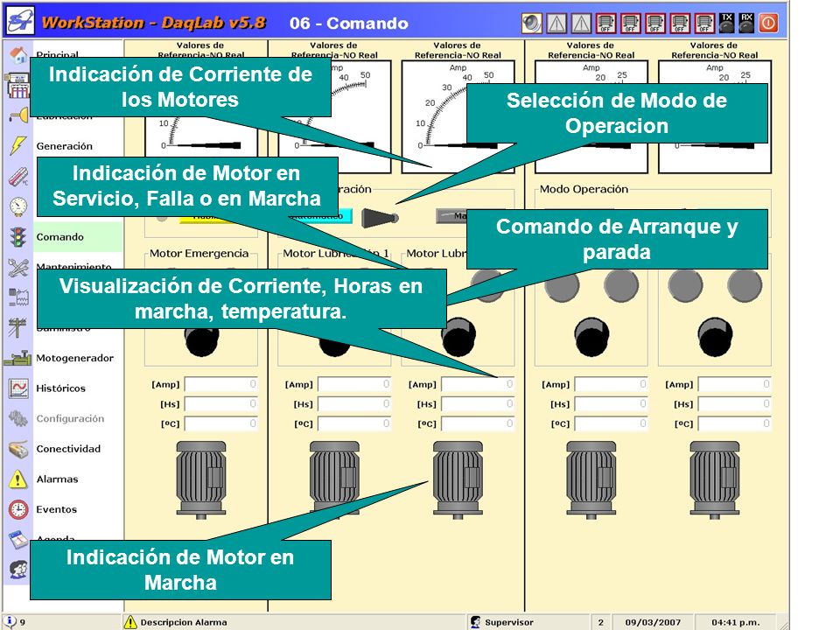
Task: Click the Agenda calendar icon
Action: point(18,540)
